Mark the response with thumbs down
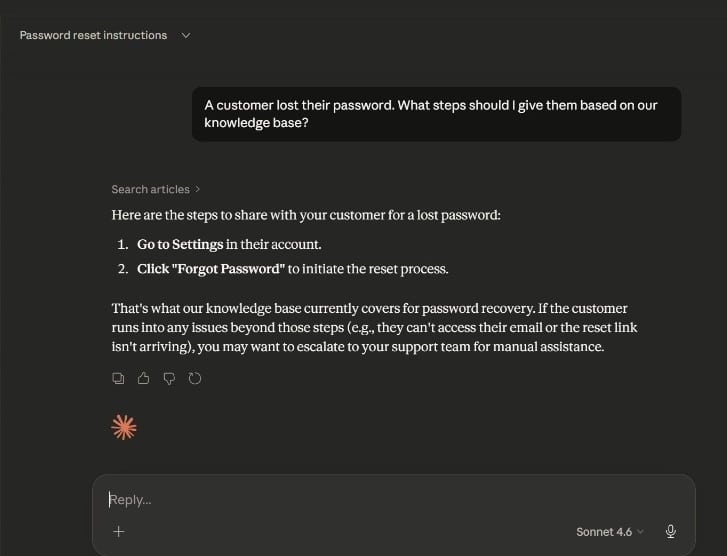Screen dimensions: 727x556 (169, 378)
